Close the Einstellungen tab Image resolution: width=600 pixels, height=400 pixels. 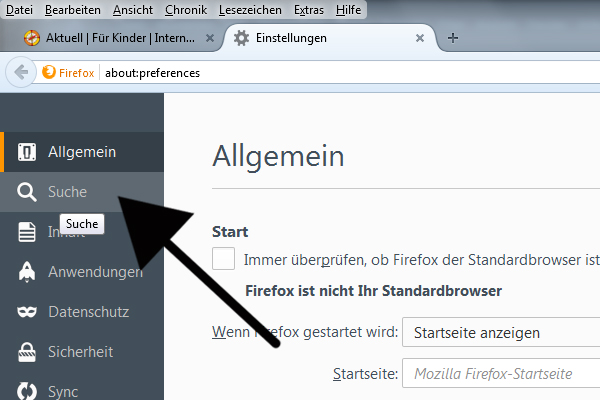pos(420,38)
